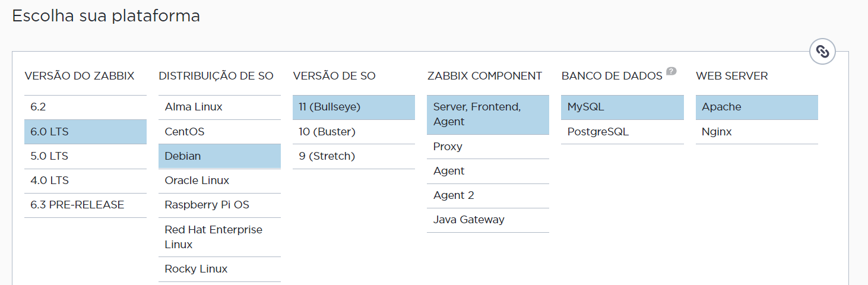This screenshot has height=285, width=868.
Task: Choose 6.3 PRE-RELEASE version
Action: (x=85, y=205)
